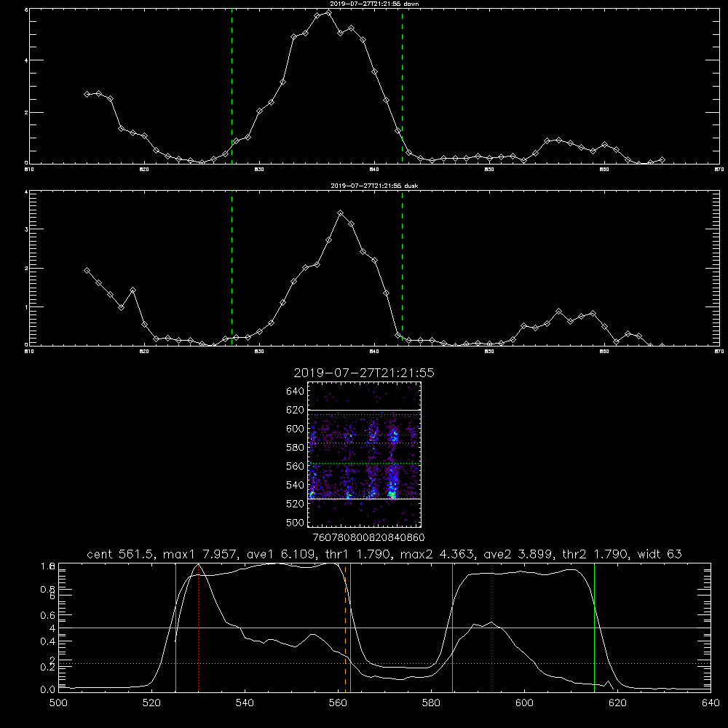Click the blue dotted threshold line in bottom plot
Image resolution: width=728 pixels, height=728 pixels.
(x=384, y=663)
